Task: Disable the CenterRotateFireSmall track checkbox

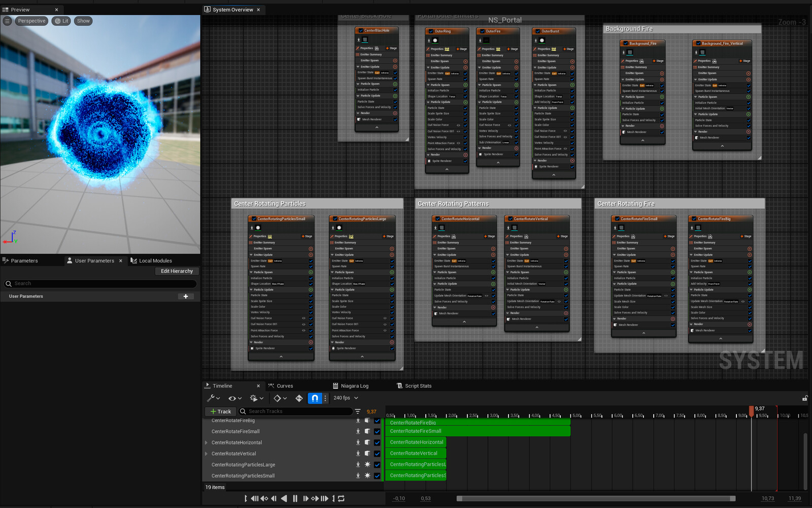Action: click(377, 431)
